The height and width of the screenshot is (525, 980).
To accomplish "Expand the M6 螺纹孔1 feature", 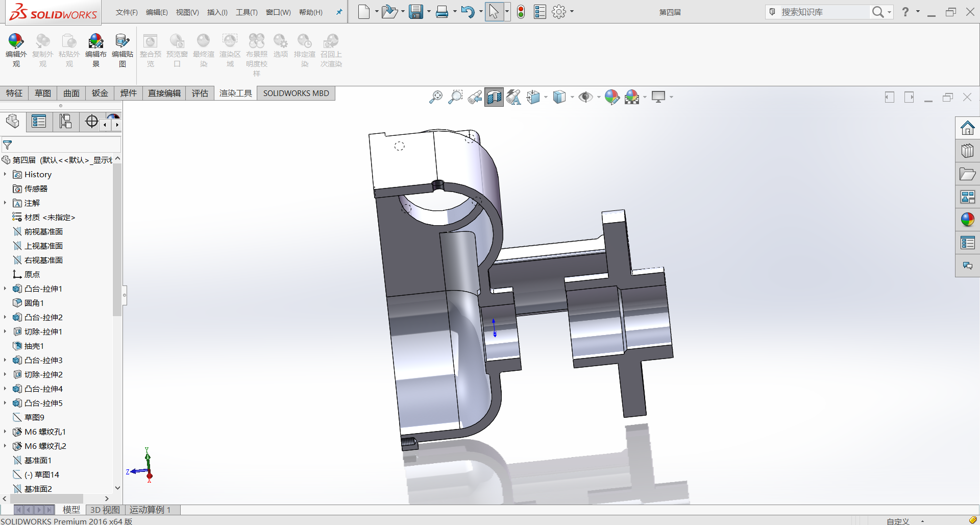I will click(x=5, y=432).
